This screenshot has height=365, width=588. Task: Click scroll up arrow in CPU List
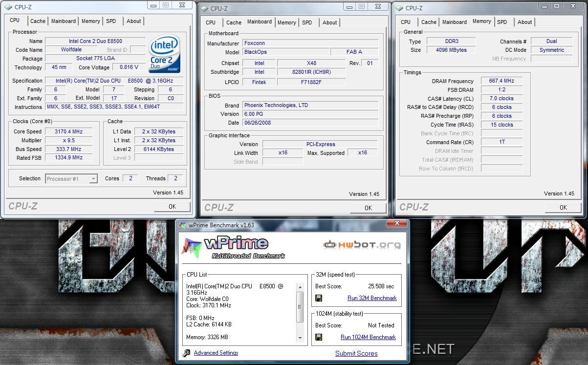[x=300, y=287]
